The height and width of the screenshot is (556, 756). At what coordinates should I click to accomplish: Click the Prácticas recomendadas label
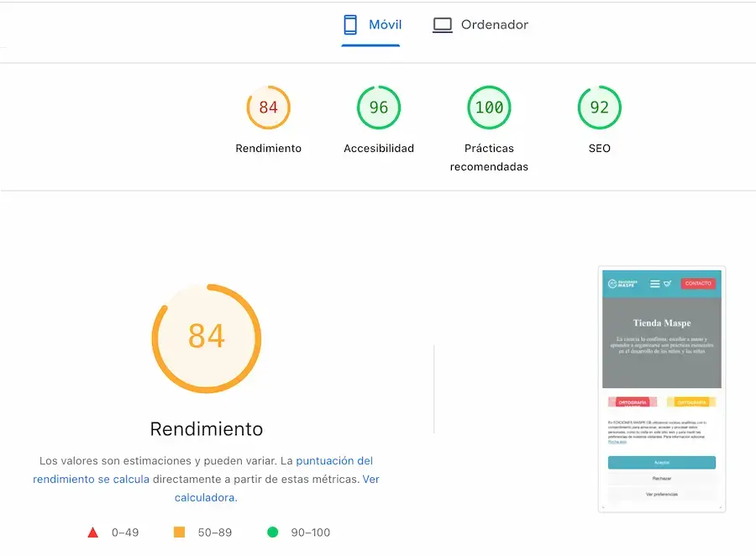pos(490,158)
